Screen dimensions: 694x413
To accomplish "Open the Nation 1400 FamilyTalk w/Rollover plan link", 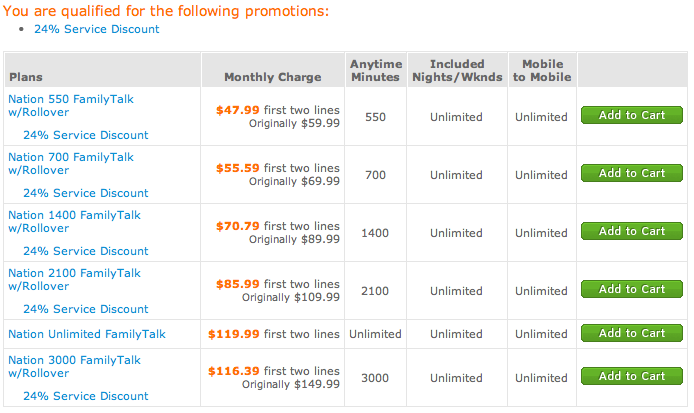I will tap(74, 222).
